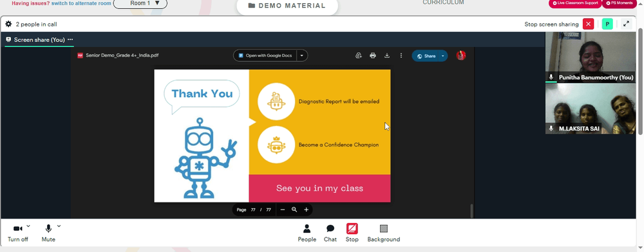Mute the microphone
Viewport: 644px width, 252px height.
48,233
